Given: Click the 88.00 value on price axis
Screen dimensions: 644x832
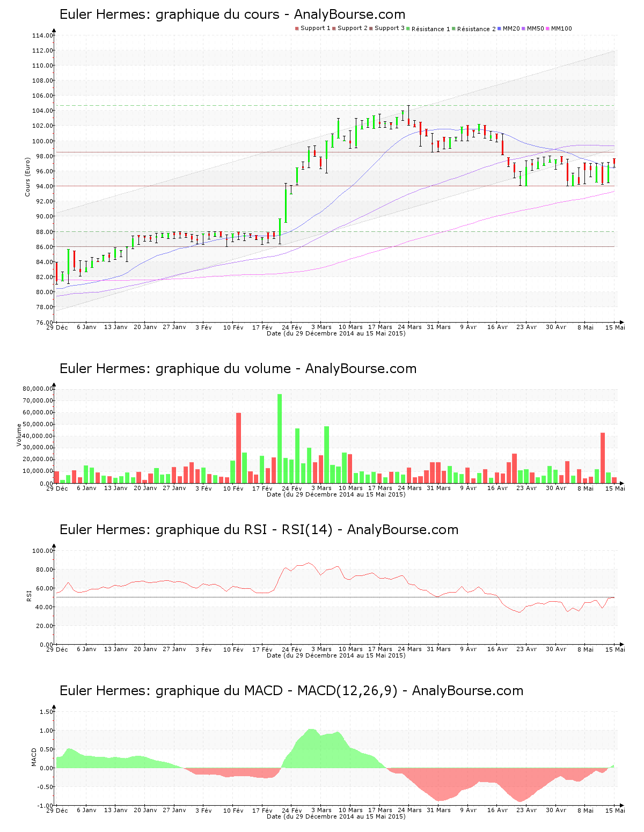Looking at the screenshot, I should [x=44, y=232].
